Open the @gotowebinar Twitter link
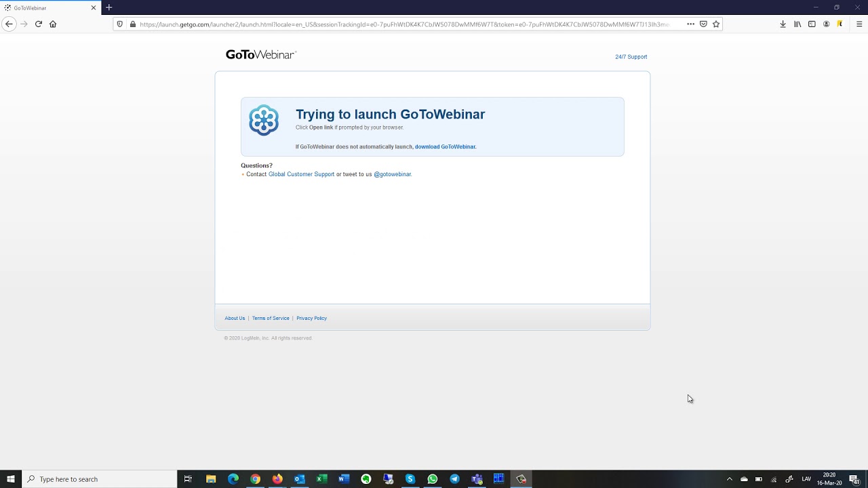Screen dimensions: 868x488 pos(393,174)
